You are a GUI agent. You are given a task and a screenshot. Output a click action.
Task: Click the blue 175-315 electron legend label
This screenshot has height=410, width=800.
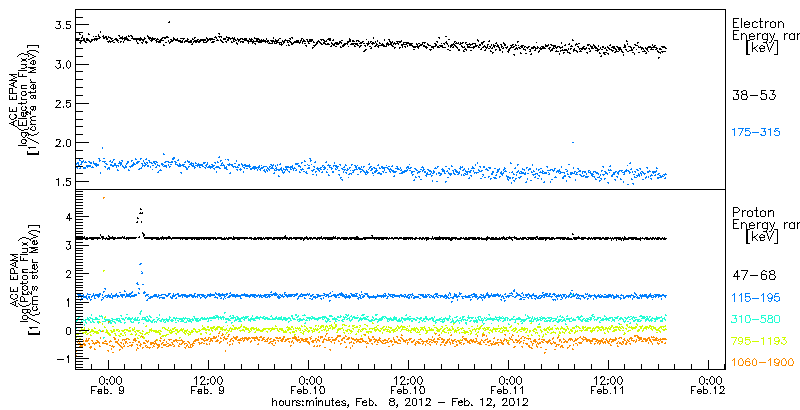[757, 133]
